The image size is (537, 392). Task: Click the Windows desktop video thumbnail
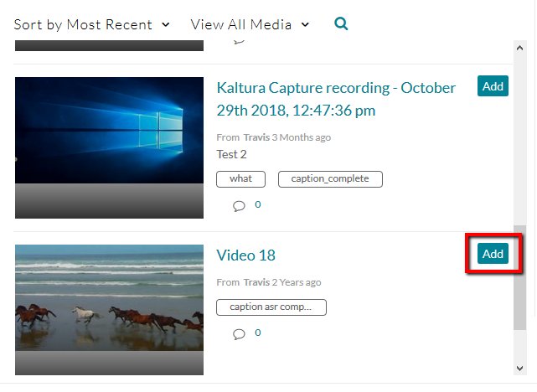[109, 136]
